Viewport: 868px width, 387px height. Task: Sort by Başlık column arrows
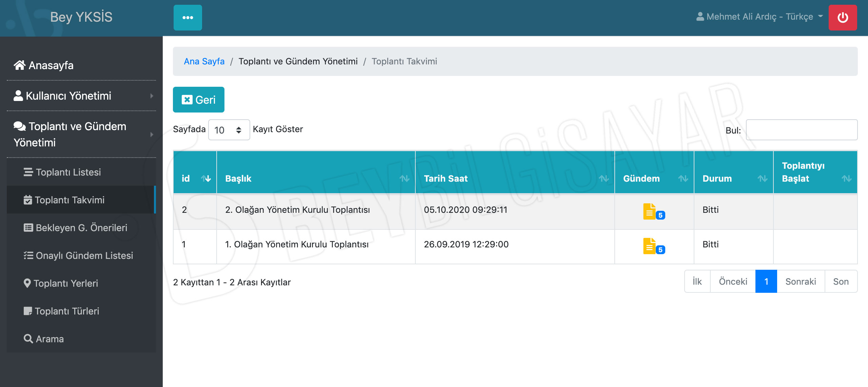[404, 179]
